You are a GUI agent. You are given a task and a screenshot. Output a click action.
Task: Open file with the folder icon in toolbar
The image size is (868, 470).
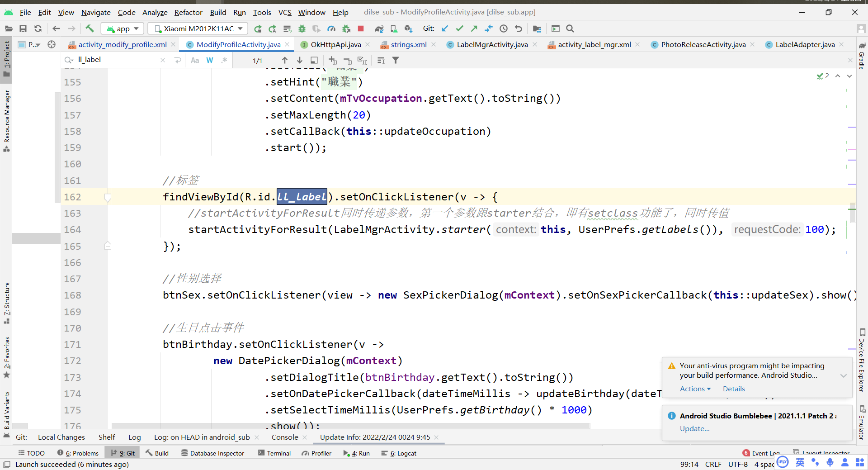[9, 28]
